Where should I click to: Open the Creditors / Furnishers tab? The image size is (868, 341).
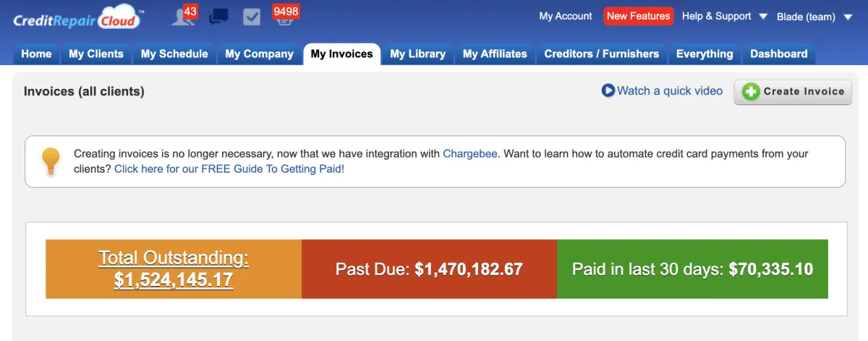(602, 54)
